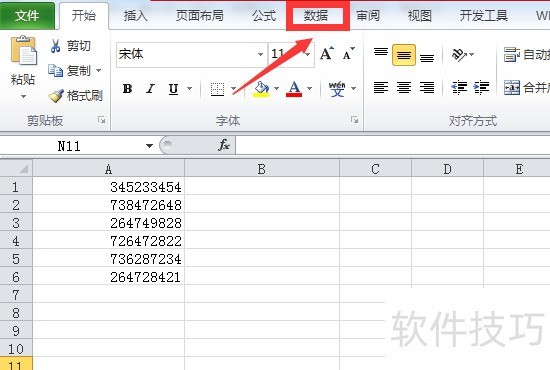Select the Format Painter brush
The width and height of the screenshot is (550, 370).
(56, 95)
